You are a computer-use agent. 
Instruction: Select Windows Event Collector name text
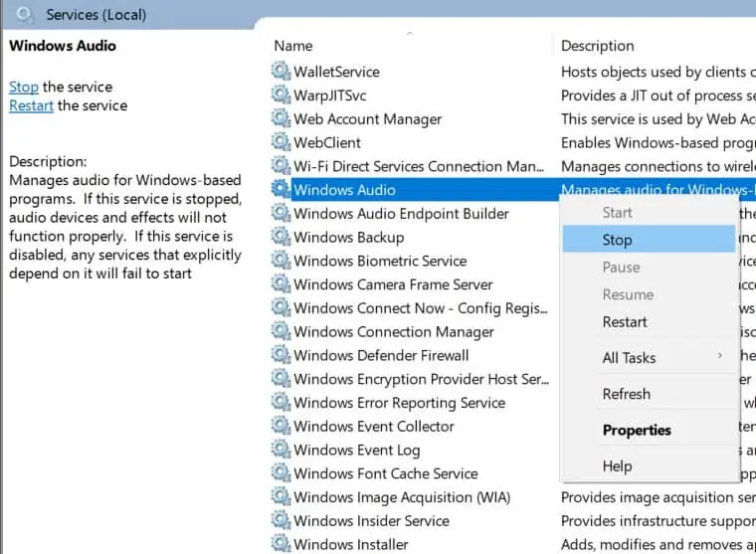(x=374, y=427)
